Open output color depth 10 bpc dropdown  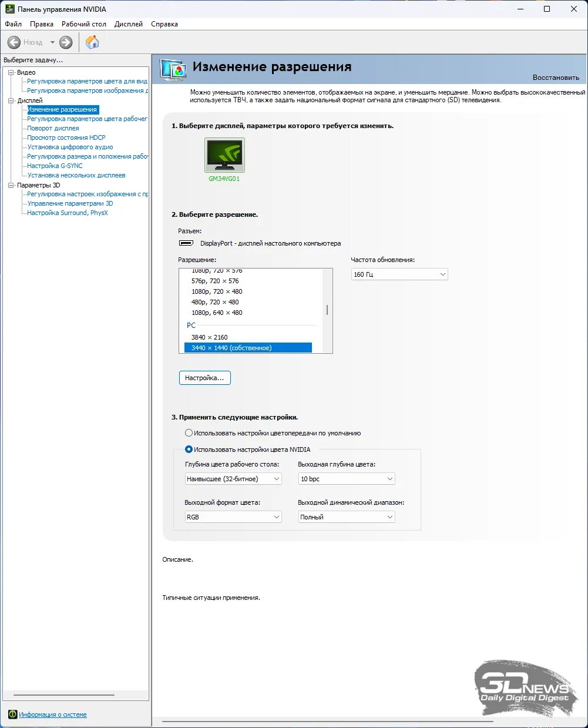[x=347, y=479]
